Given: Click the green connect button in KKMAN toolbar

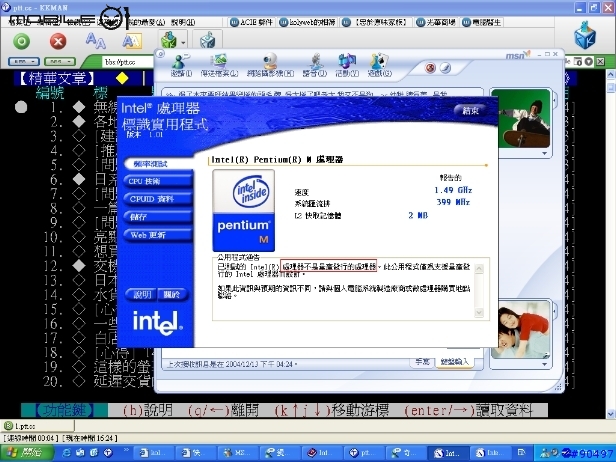Looking at the screenshot, I should coord(22,41).
